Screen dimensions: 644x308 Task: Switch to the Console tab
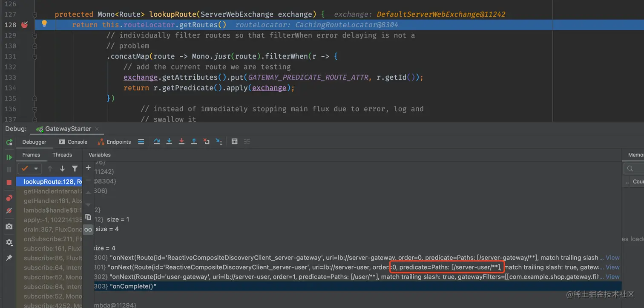tap(73, 142)
